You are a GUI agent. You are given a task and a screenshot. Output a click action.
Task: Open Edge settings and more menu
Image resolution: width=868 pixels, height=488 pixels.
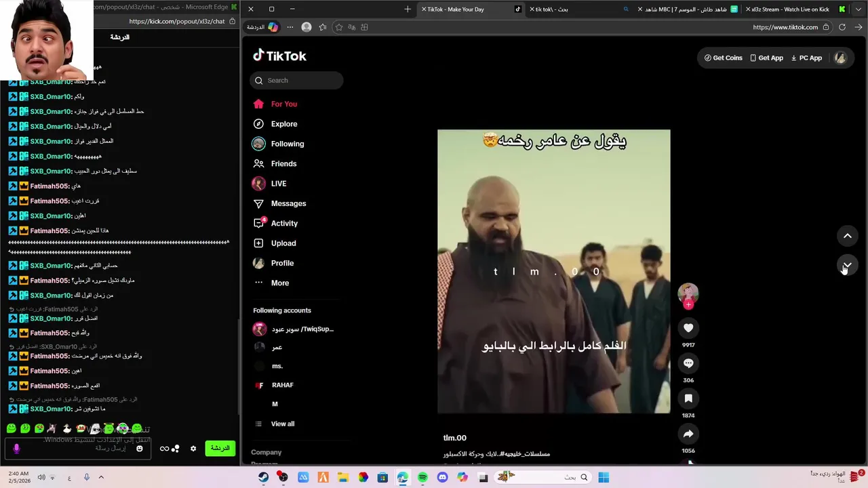point(290,27)
